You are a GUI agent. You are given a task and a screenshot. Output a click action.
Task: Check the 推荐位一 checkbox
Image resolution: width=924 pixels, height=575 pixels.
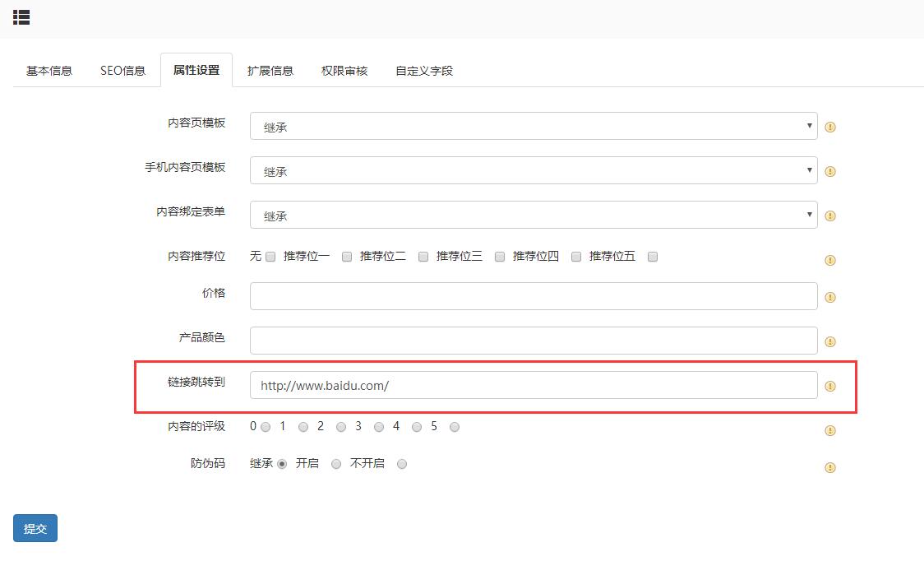click(345, 257)
